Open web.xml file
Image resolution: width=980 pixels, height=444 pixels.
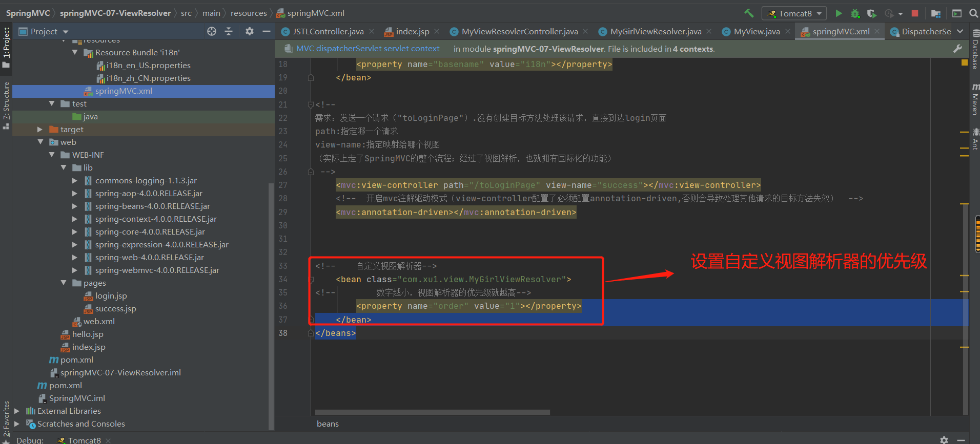point(94,322)
